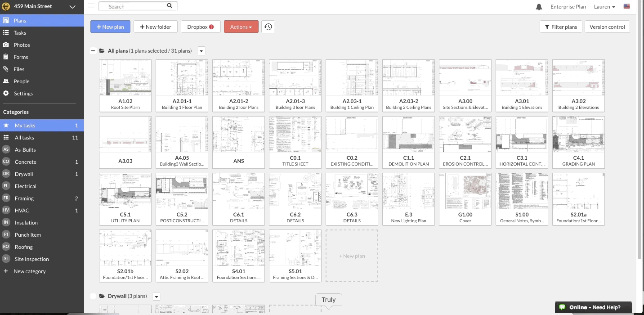Viewport: 644px width, 315px height.
Task: Open the A2.01-1 Building 1 Floor Plan thumbnail
Action: [x=182, y=85]
